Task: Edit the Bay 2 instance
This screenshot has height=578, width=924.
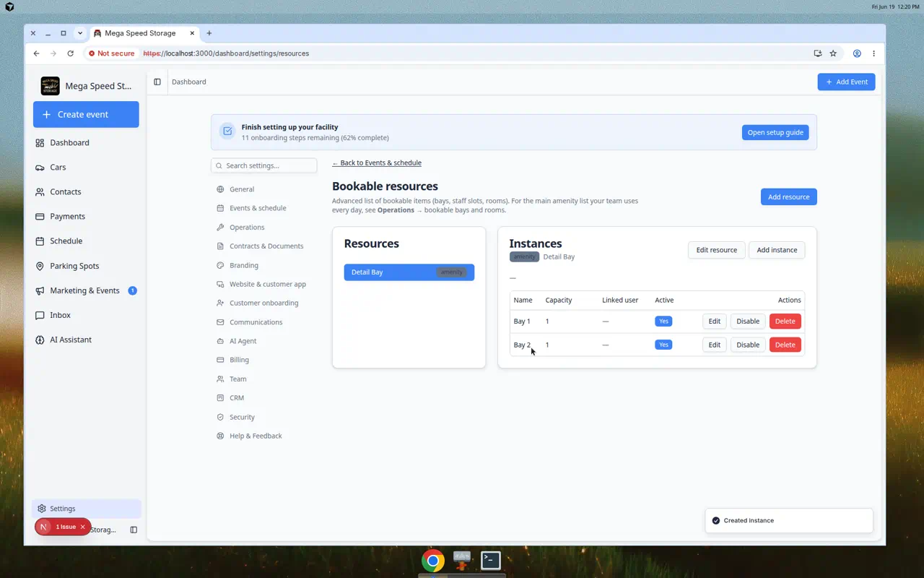Action: click(714, 345)
